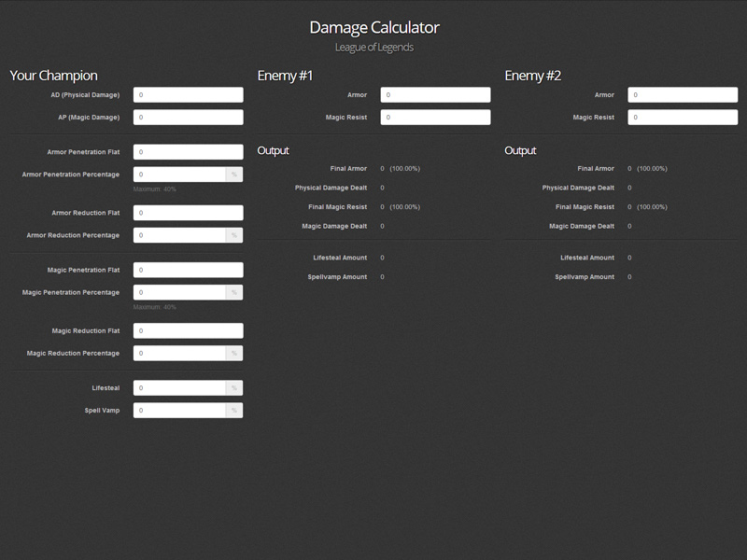
Task: Click the percent addon of Armor Penetration Percentage
Action: [x=234, y=175]
